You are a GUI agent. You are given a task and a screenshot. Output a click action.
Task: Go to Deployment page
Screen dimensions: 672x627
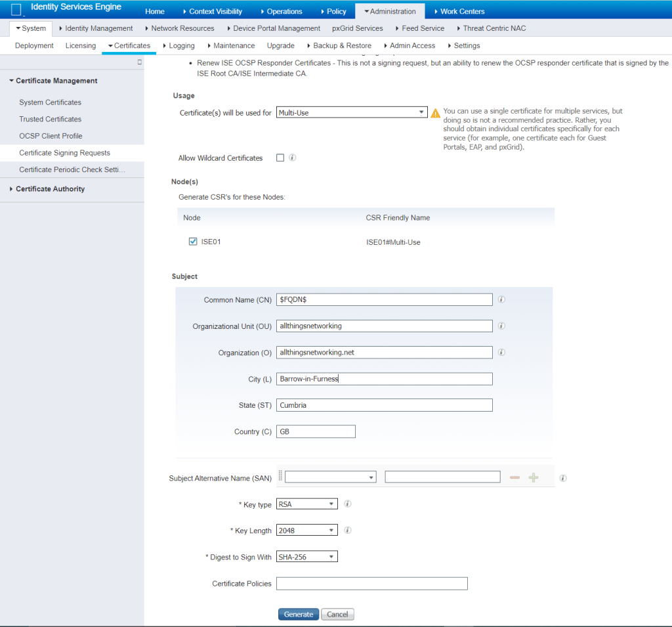[x=34, y=45]
